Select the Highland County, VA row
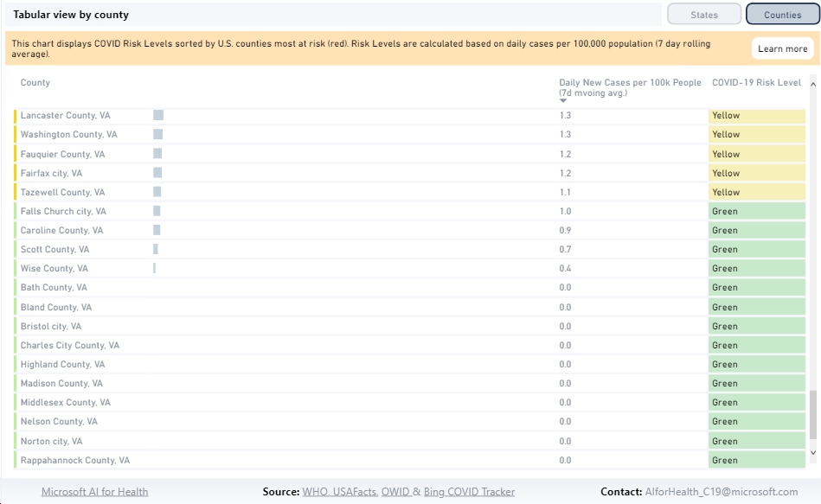 [409, 364]
